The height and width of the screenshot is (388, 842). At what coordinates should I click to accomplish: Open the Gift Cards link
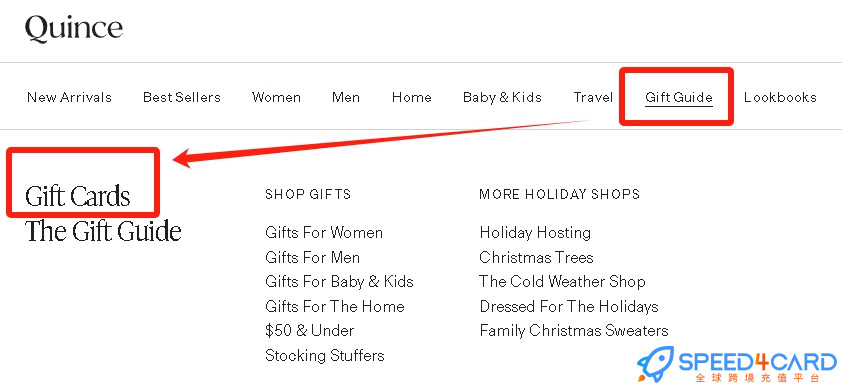tap(77, 196)
